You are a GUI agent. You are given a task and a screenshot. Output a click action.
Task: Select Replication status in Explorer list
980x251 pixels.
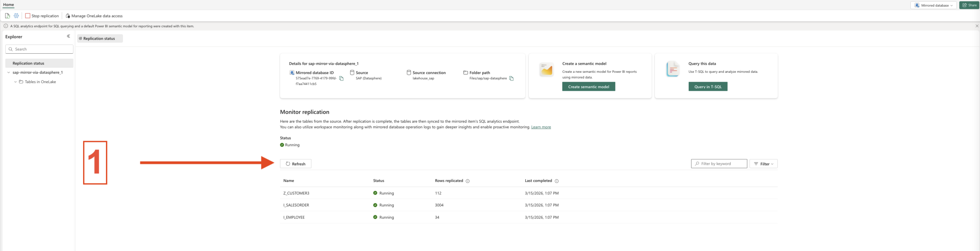point(29,63)
